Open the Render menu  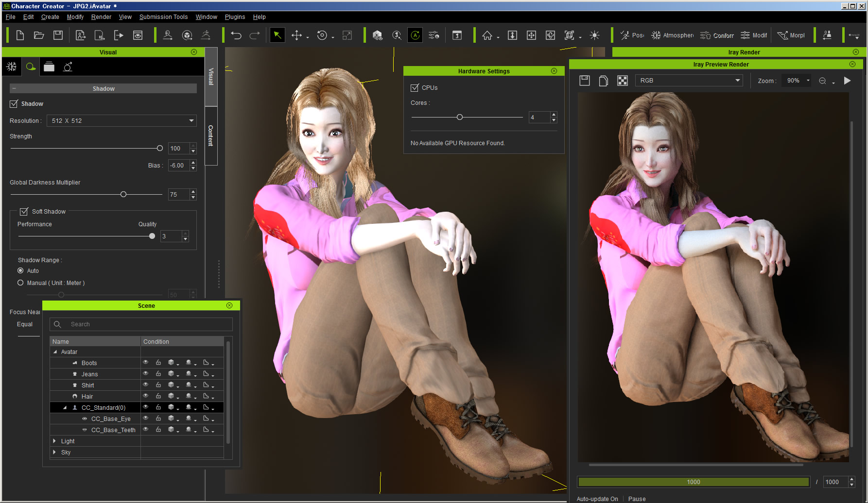pos(101,17)
